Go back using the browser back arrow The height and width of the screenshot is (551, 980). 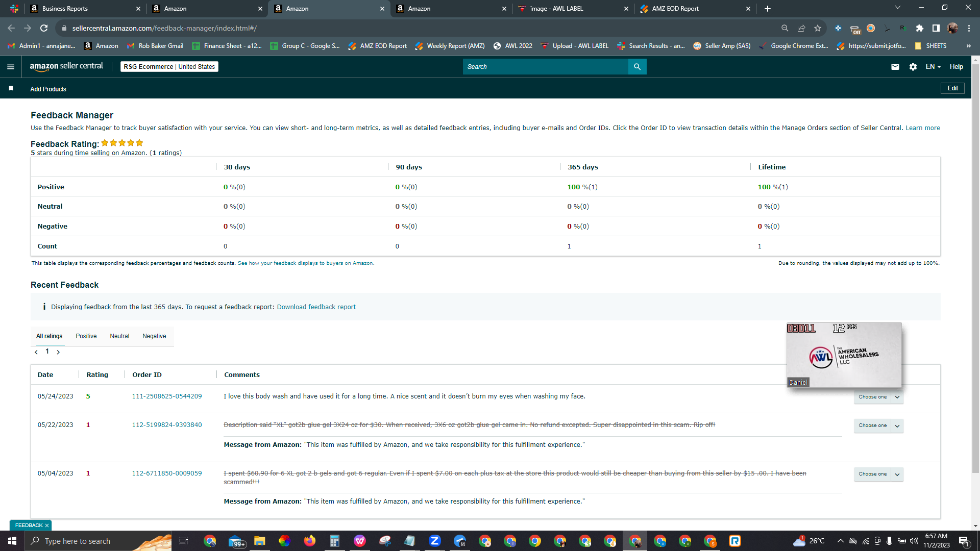click(11, 28)
